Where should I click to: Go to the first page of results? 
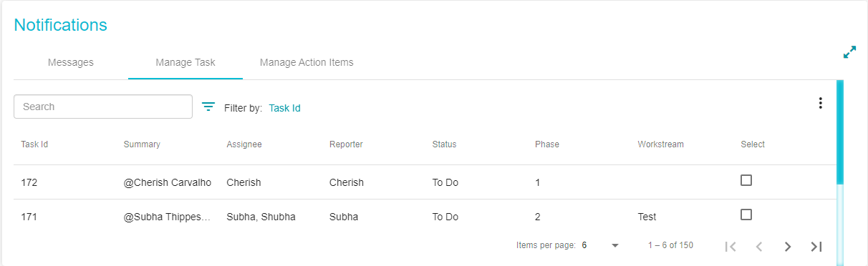coord(730,246)
